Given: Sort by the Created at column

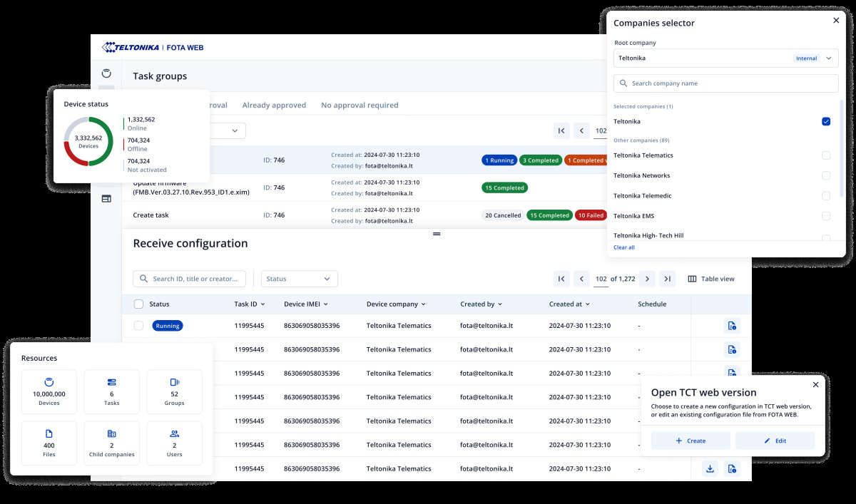Looking at the screenshot, I should (569, 304).
